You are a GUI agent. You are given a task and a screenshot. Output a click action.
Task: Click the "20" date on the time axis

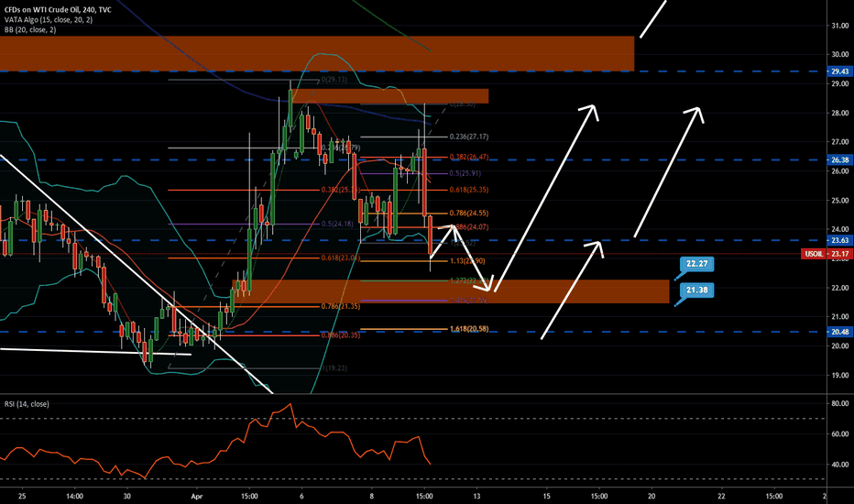(651, 497)
